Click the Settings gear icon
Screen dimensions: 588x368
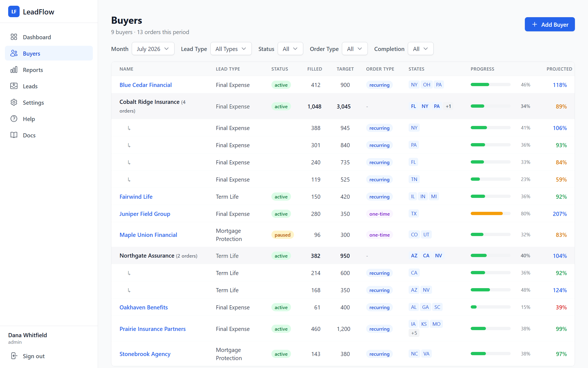click(14, 102)
